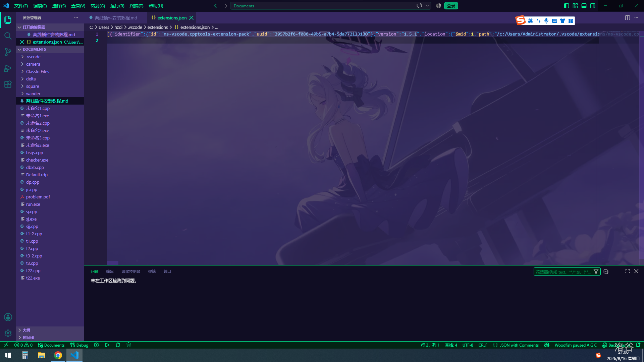Image resolution: width=644 pixels, height=362 pixels.
Task: Expand the camera folder
Action: click(x=50, y=64)
